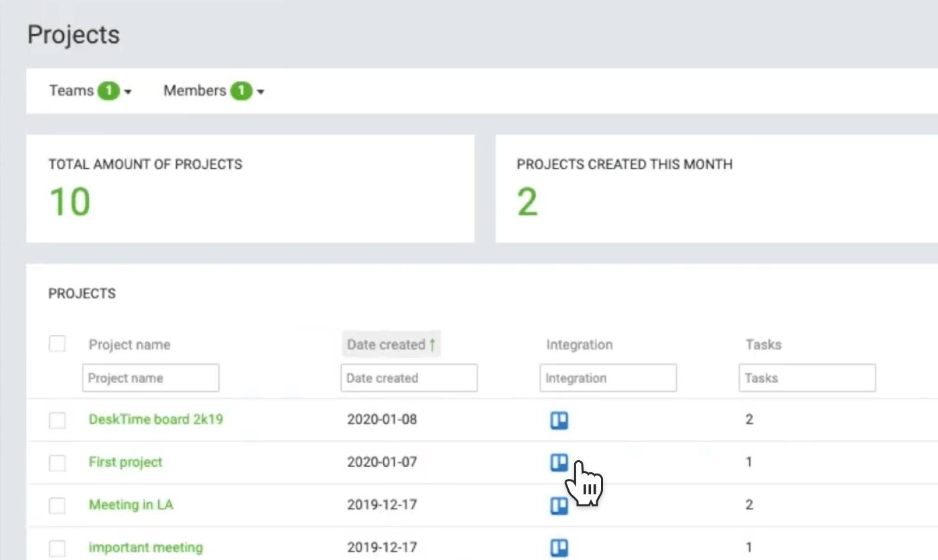938x560 pixels.
Task: Check the row checkbox for DeskTime board 2k19
Action: coord(57,420)
